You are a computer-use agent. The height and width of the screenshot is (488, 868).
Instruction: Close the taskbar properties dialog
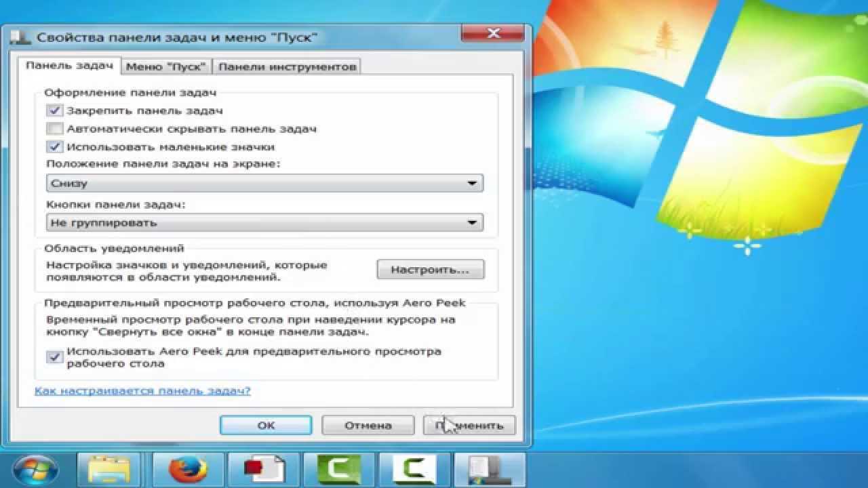click(494, 33)
